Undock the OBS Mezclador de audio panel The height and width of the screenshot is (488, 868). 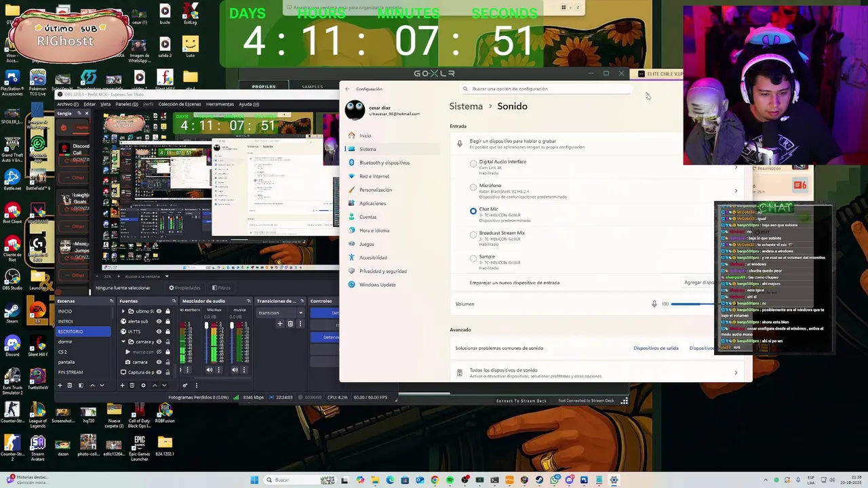(249, 301)
